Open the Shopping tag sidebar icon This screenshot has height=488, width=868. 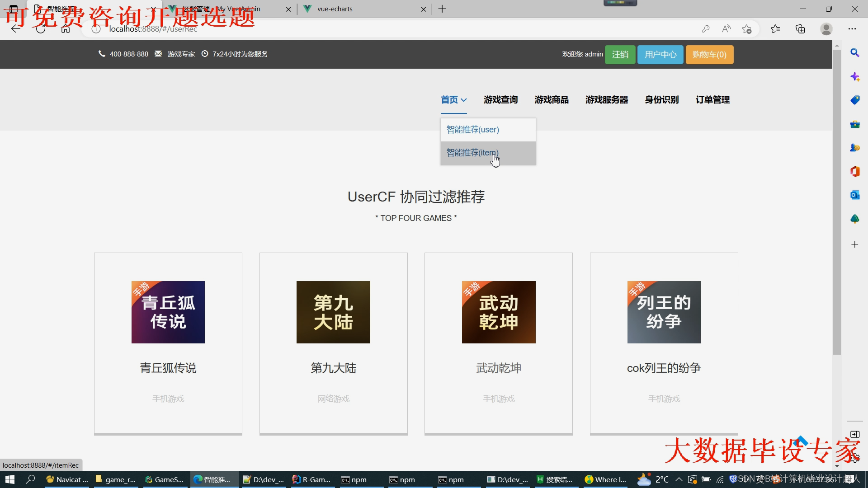(x=854, y=100)
